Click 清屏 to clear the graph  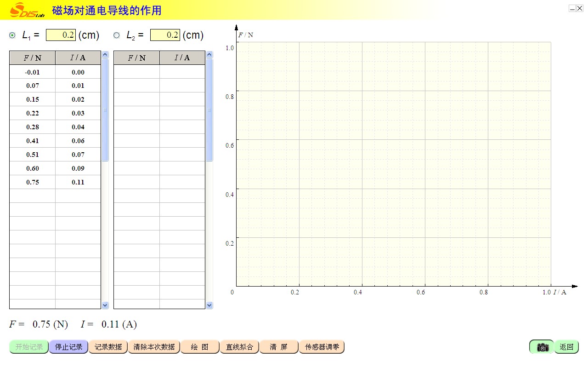point(278,347)
